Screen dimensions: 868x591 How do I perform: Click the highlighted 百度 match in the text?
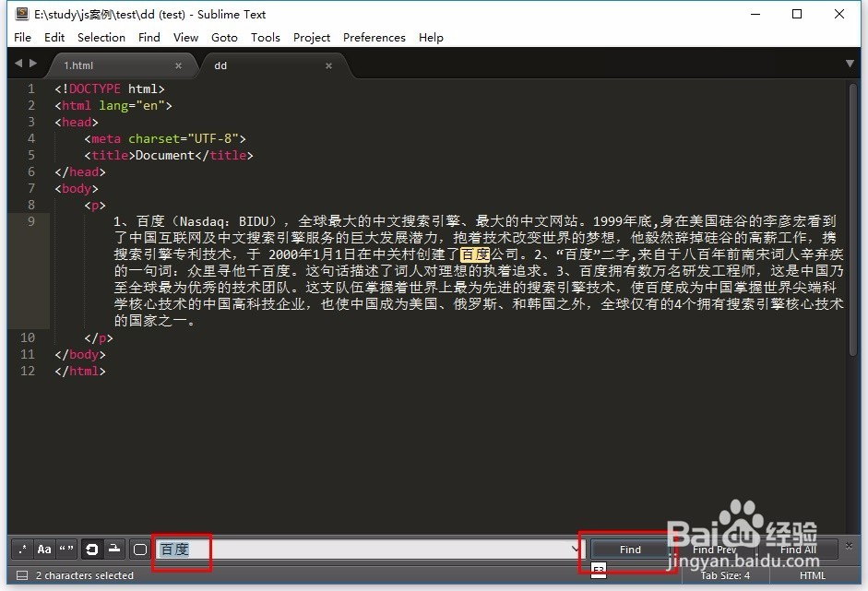(x=475, y=254)
